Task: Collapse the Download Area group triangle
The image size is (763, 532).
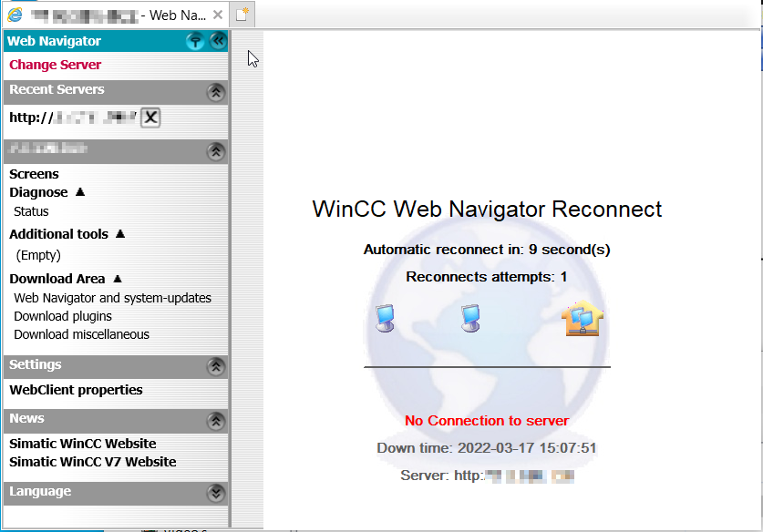Action: tap(118, 279)
